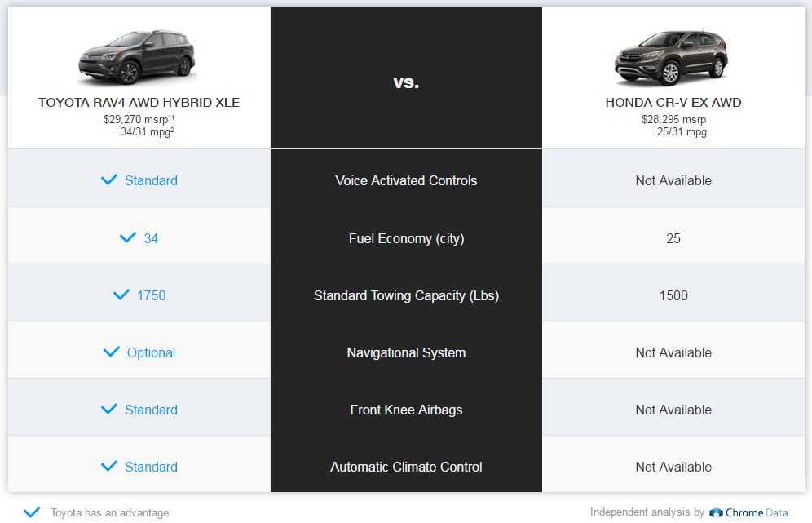Select Toyota RAV4 AWD Hybrid XLE title
The height and width of the screenshot is (523, 812).
tap(139, 103)
